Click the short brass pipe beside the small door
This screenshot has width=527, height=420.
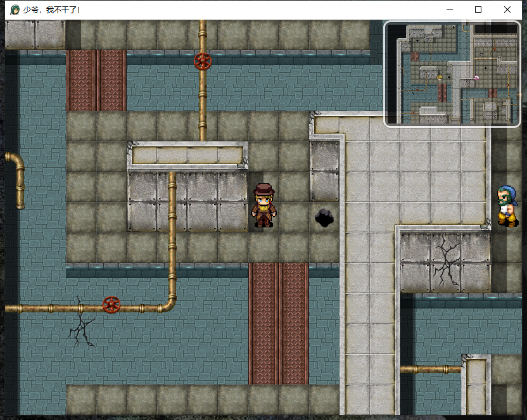pyautogui.click(x=431, y=369)
